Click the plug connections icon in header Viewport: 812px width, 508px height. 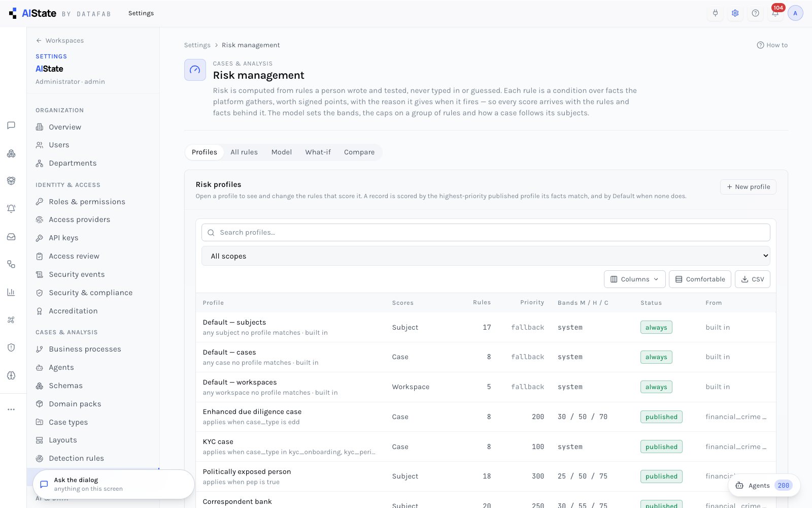pos(715,13)
